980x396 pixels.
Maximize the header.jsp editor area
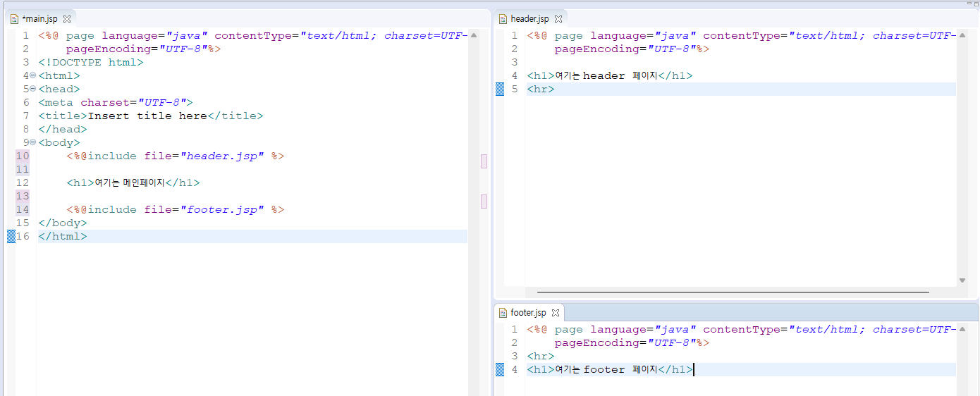coord(975,4)
